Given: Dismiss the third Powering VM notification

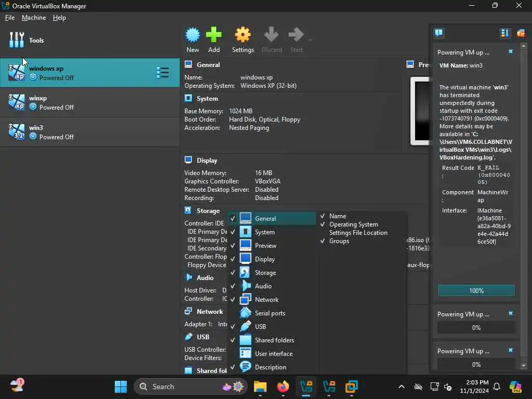Looking at the screenshot, I should click(511, 350).
